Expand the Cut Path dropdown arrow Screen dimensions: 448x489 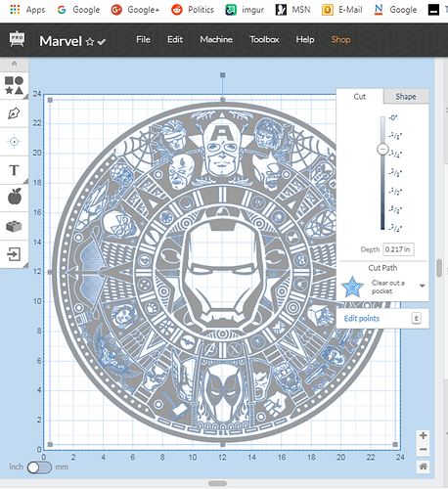click(x=422, y=286)
